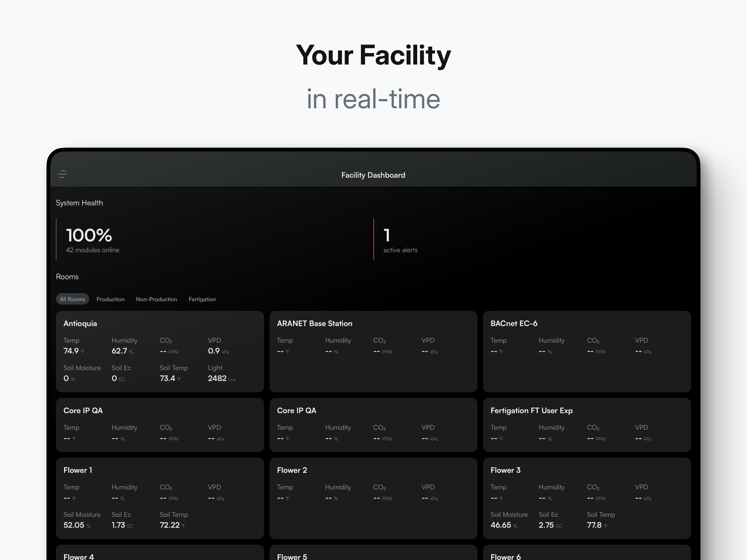This screenshot has height=560, width=747.
Task: Open the Antioquia room card
Action: 160,351
